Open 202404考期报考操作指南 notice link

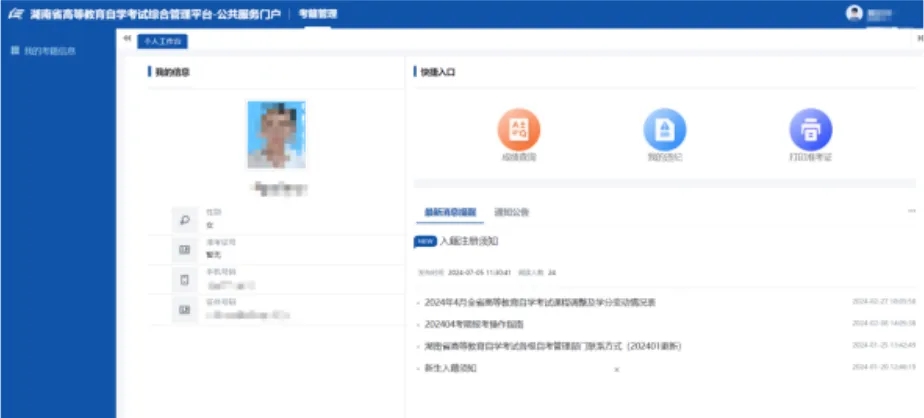(473, 324)
